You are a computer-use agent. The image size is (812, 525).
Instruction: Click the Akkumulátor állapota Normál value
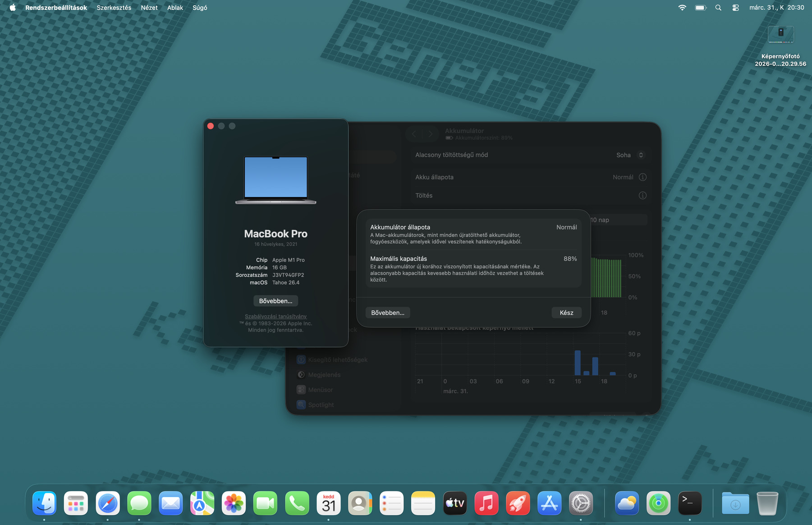coord(566,227)
